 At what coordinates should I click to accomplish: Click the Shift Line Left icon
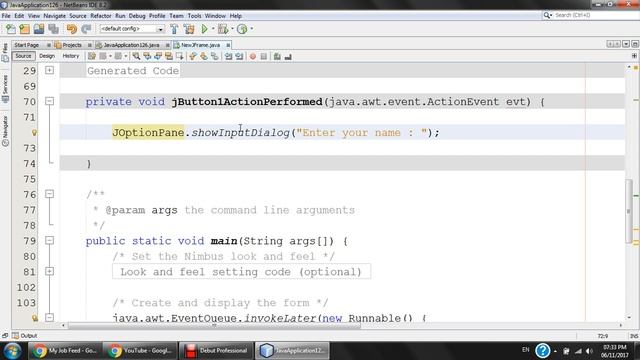tap(228, 56)
